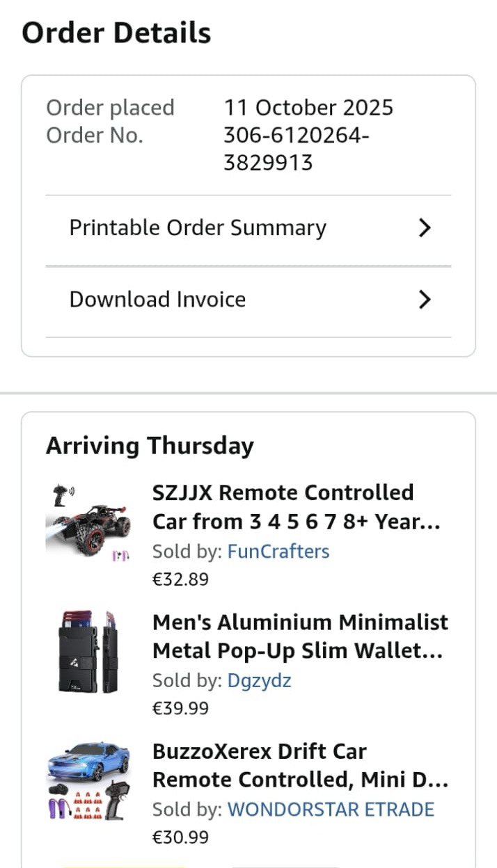Visit the FunCrafters seller page
The width and height of the screenshot is (497, 868).
[x=278, y=552]
